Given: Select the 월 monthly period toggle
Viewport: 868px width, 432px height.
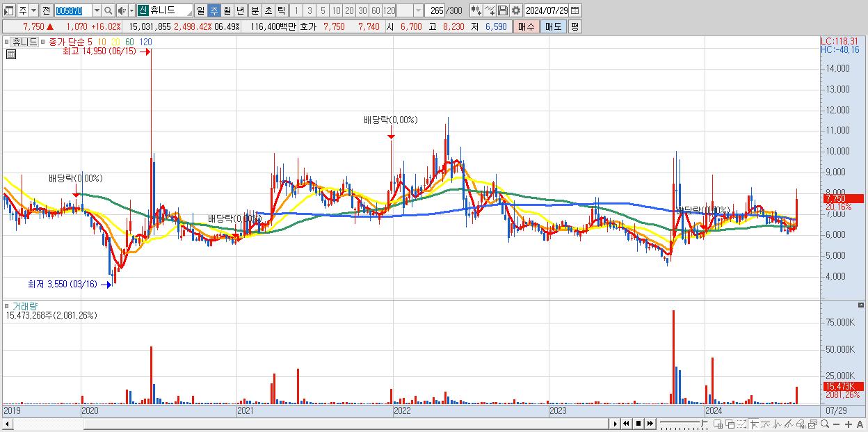Looking at the screenshot, I should coord(227,10).
